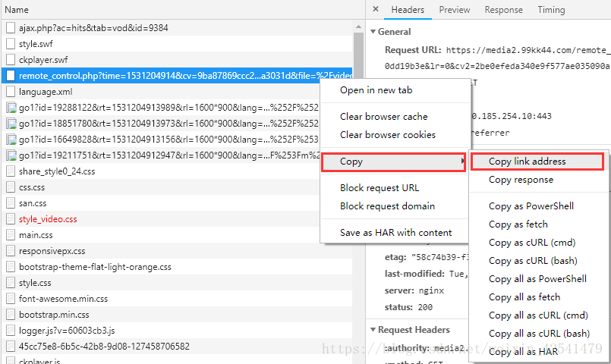Close the request details panel

point(376,9)
